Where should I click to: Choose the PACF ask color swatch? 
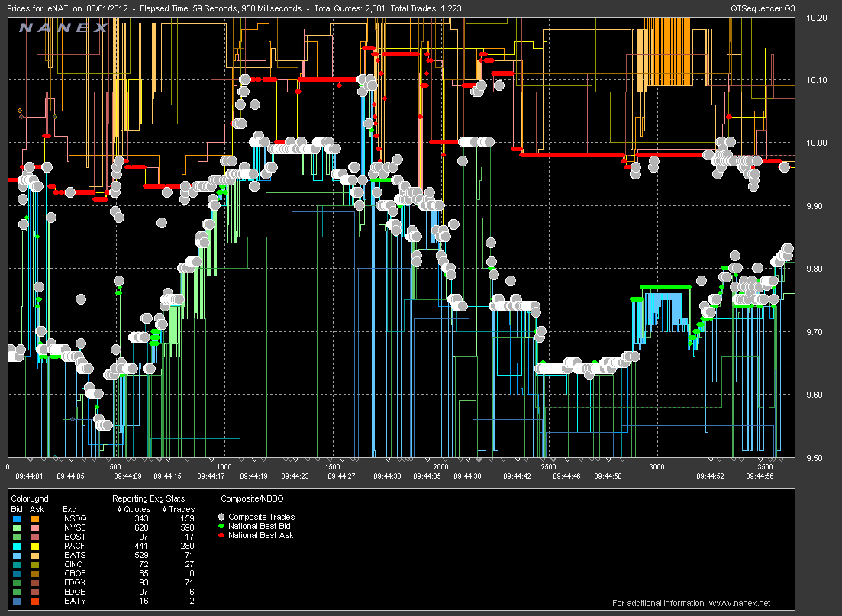(x=35, y=547)
